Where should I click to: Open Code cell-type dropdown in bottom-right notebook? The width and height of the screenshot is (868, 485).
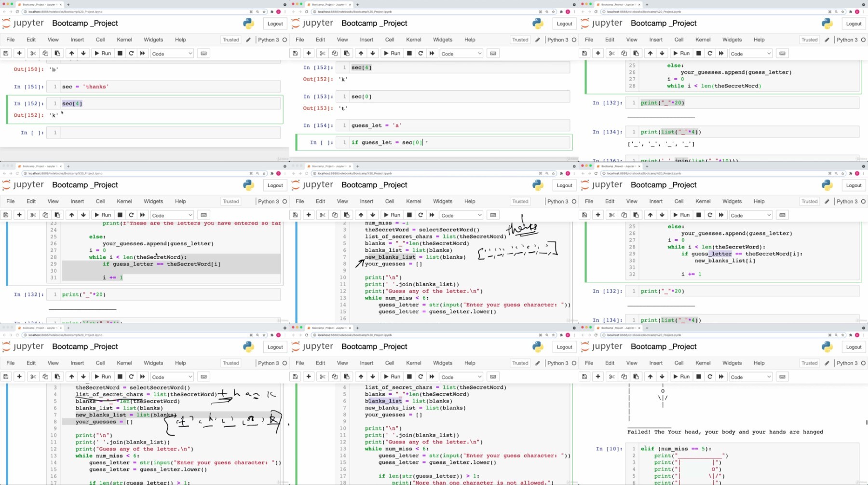750,377
